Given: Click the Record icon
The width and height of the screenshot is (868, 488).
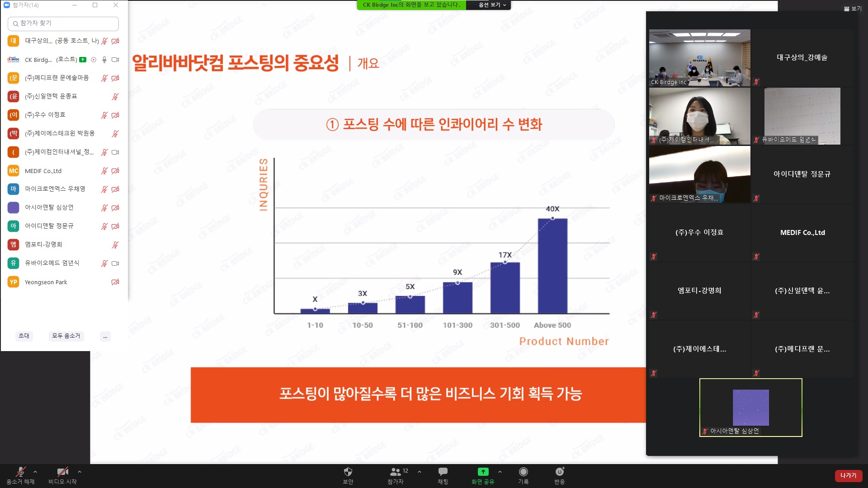Looking at the screenshot, I should point(524,472).
